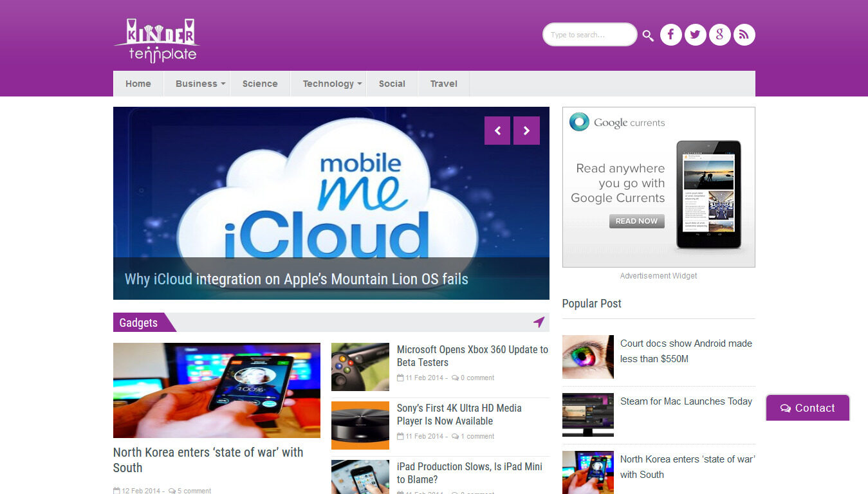Open the Travel menu item

444,84
